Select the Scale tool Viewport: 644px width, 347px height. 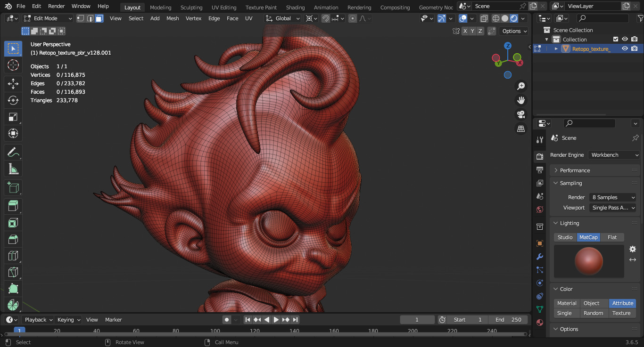[13, 117]
